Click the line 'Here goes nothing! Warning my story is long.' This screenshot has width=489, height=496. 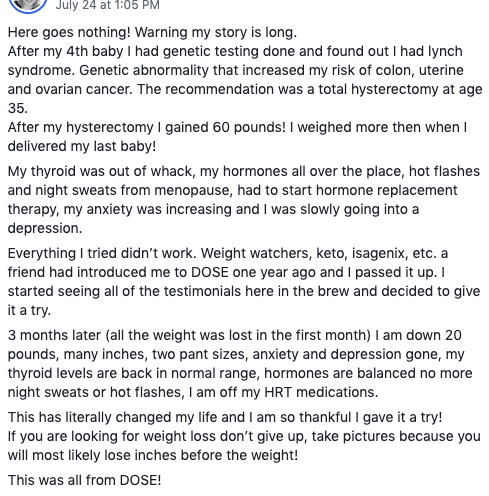coord(152,33)
